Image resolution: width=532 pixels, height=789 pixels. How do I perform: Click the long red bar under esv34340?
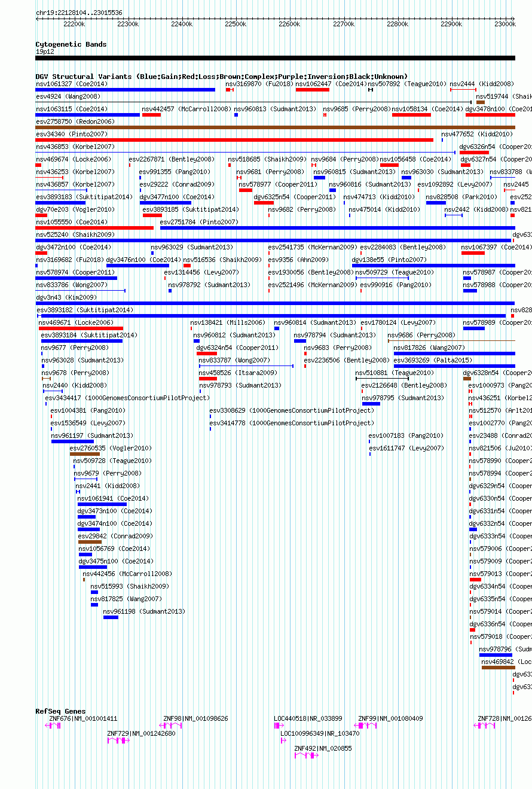click(234, 140)
